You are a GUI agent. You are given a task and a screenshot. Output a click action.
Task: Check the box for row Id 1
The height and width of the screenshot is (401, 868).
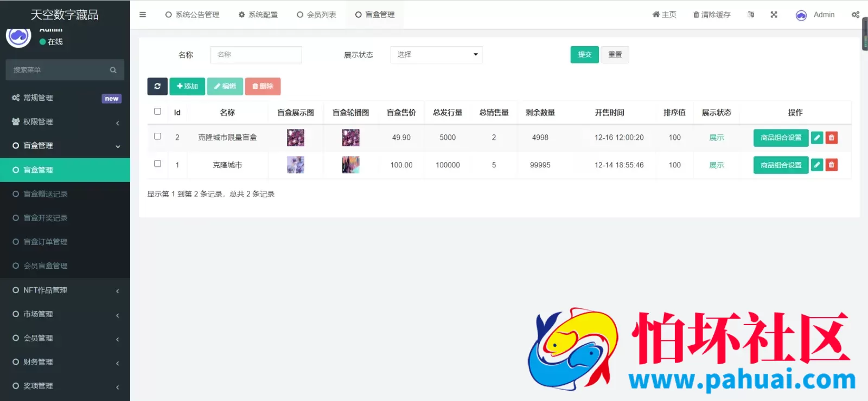coord(157,164)
